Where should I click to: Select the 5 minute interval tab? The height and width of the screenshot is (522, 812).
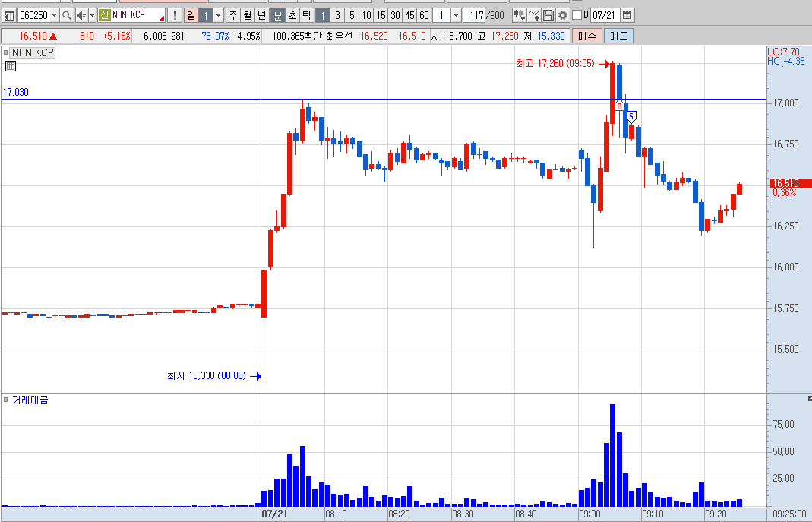(x=352, y=15)
